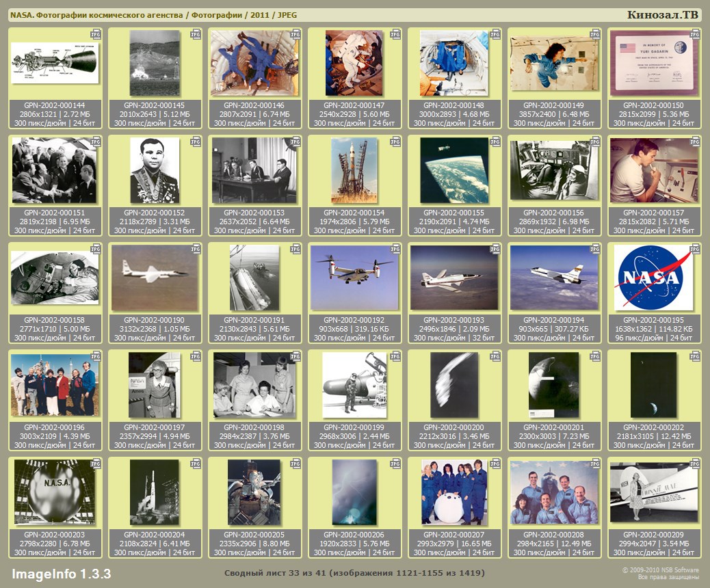This screenshot has height=588, width=710.
Task: Click the JPG badge on GPN-2002-000203
Action: [96, 463]
